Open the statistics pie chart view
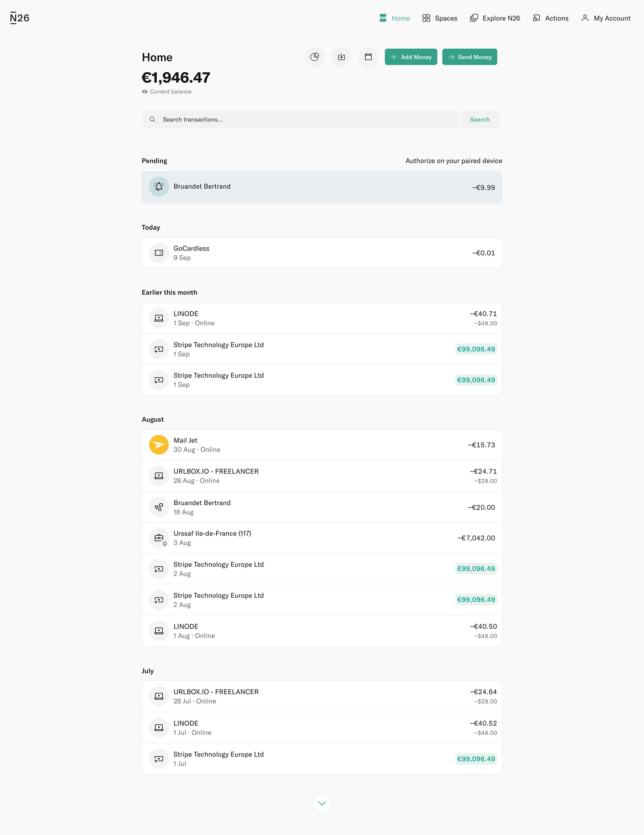The width and height of the screenshot is (644, 835). 314,57
